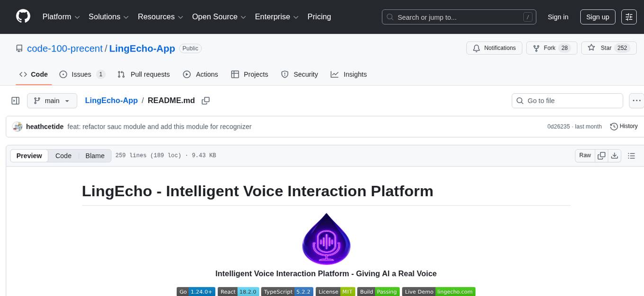The width and height of the screenshot is (644, 296).
Task: Visit the lingecho.com live demo badge
Action: point(456,291)
